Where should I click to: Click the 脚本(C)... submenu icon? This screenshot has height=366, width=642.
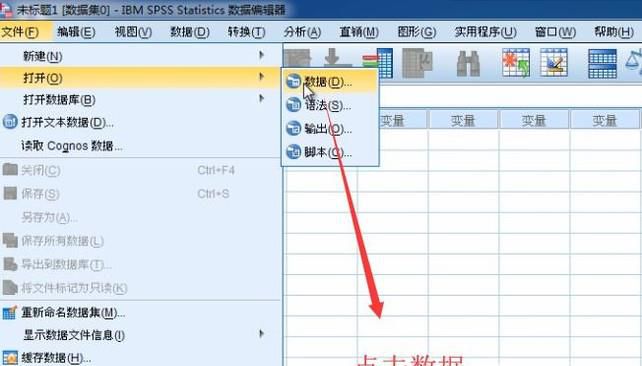(294, 152)
